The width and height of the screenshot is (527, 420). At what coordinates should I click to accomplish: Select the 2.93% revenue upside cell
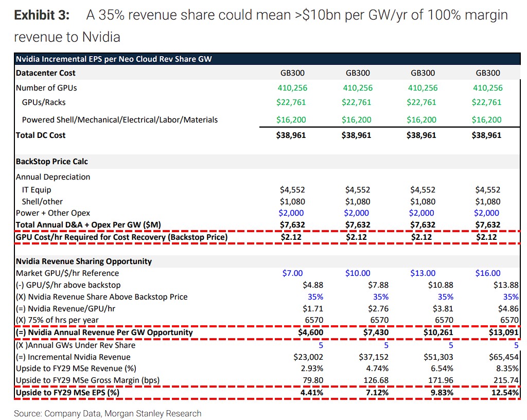click(x=312, y=369)
